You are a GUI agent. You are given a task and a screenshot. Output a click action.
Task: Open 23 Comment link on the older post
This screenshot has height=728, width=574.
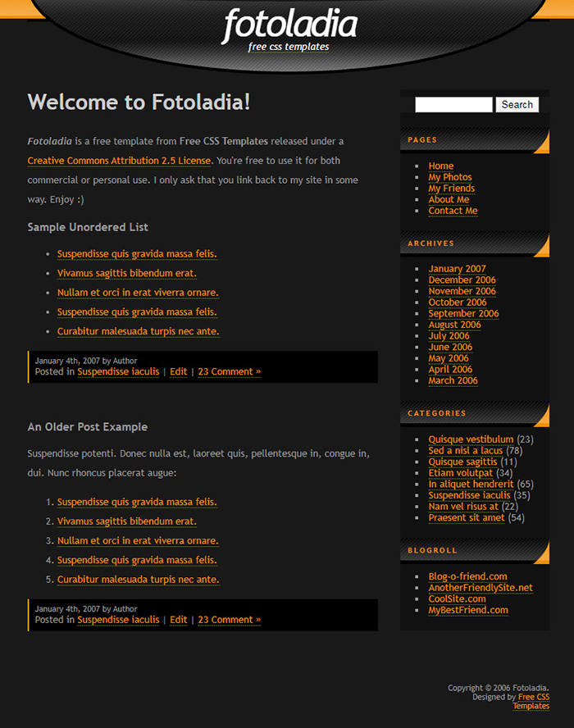(x=229, y=620)
